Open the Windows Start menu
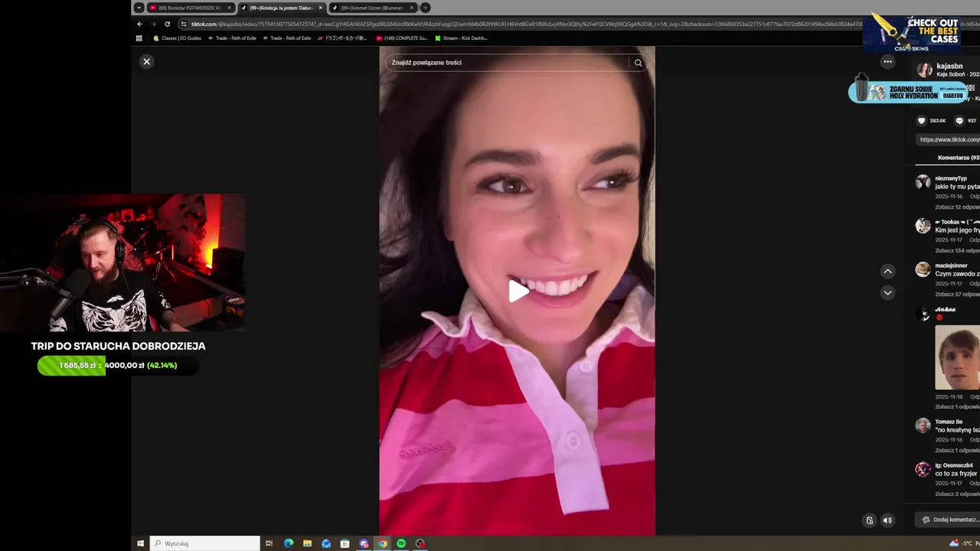Screen dimensions: 980x551 [x=140, y=543]
